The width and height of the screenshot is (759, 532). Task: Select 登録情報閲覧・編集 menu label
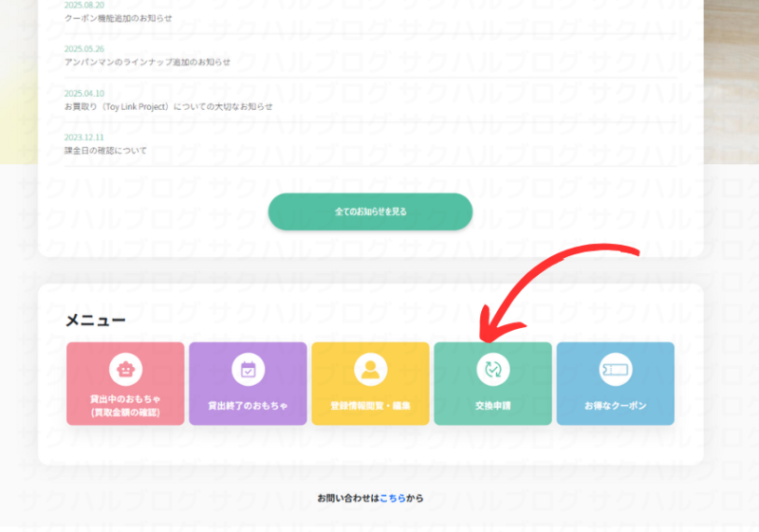pyautogui.click(x=370, y=405)
